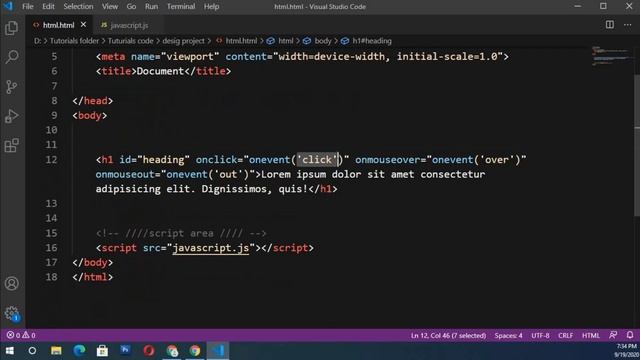Expand the 'desig project' breadcrumb
The image size is (640, 360).
(x=183, y=41)
